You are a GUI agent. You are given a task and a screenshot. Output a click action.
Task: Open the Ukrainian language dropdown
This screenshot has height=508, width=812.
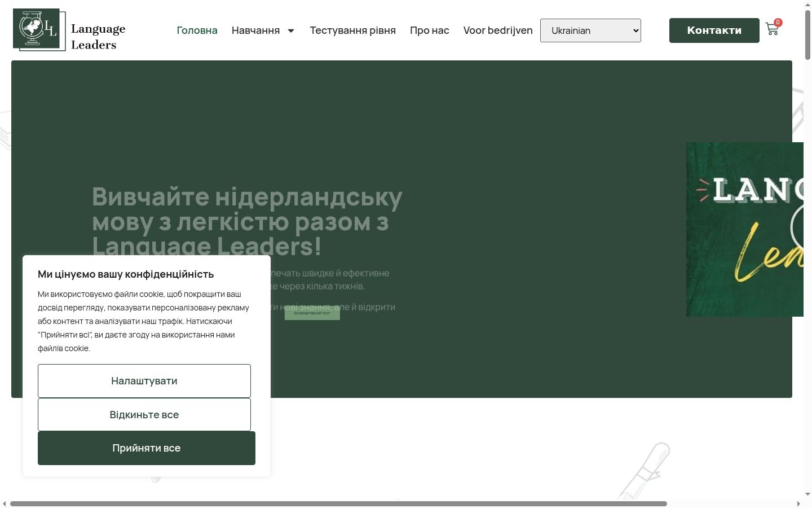coord(590,30)
